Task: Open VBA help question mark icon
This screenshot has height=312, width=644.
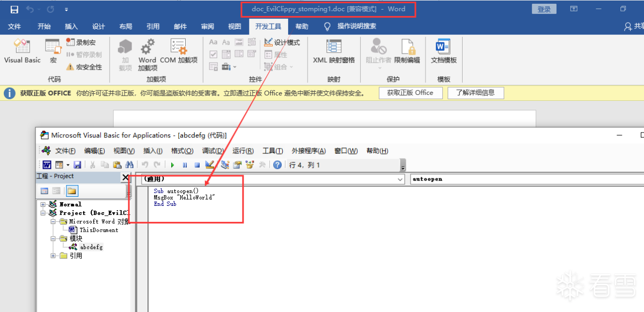Action: [x=277, y=165]
